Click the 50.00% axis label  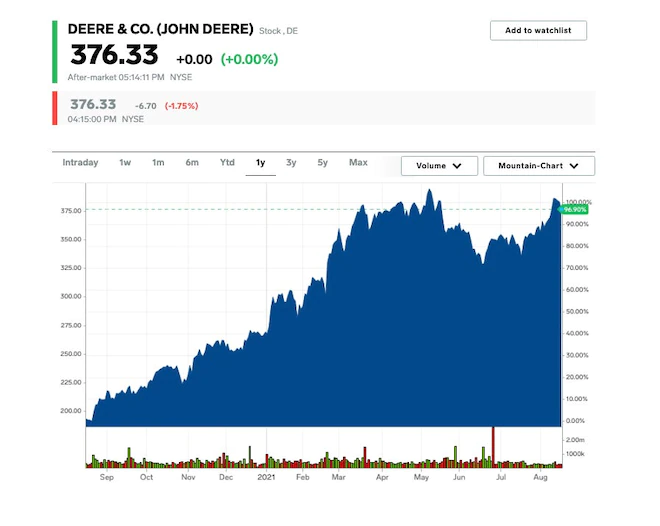click(577, 312)
